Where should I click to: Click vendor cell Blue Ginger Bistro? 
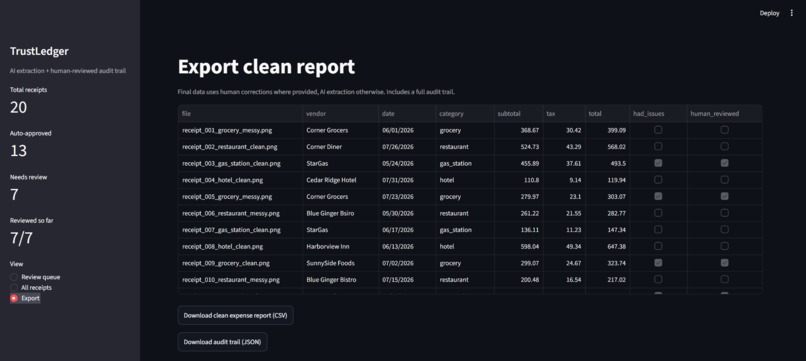[x=340, y=279]
